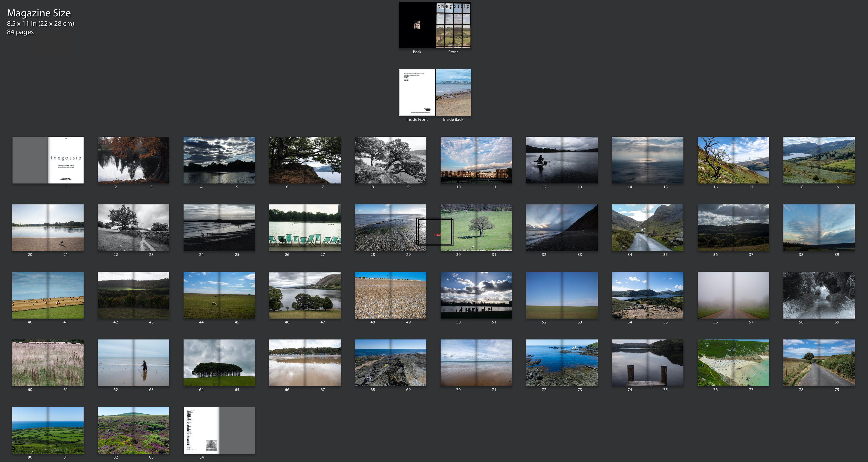The width and height of the screenshot is (868, 462).
Task: Open page 84 index with tree
Action: pyautogui.click(x=201, y=430)
